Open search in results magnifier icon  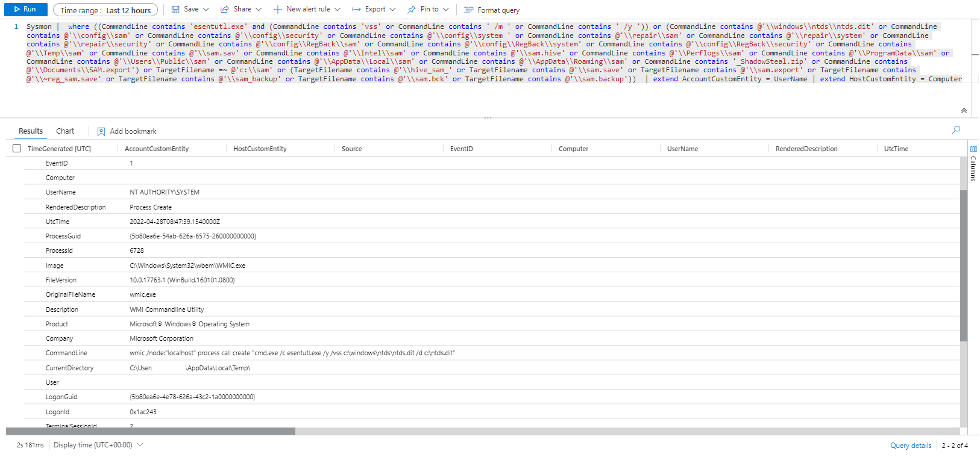tap(956, 130)
